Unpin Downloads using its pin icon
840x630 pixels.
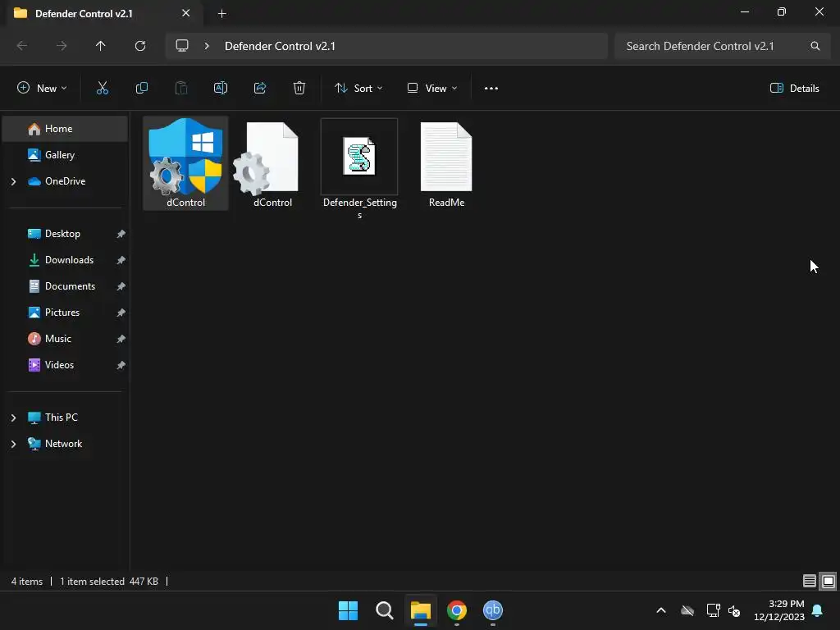[121, 260]
